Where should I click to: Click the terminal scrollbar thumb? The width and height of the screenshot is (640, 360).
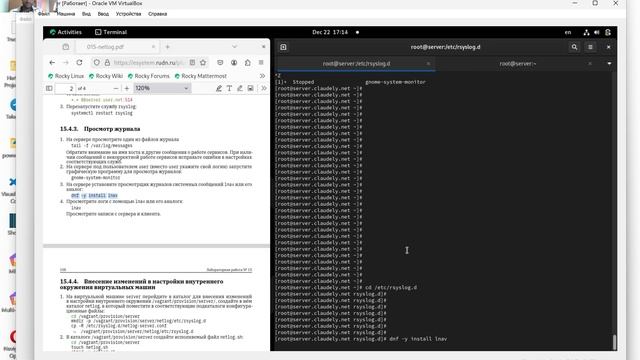(x=614, y=342)
